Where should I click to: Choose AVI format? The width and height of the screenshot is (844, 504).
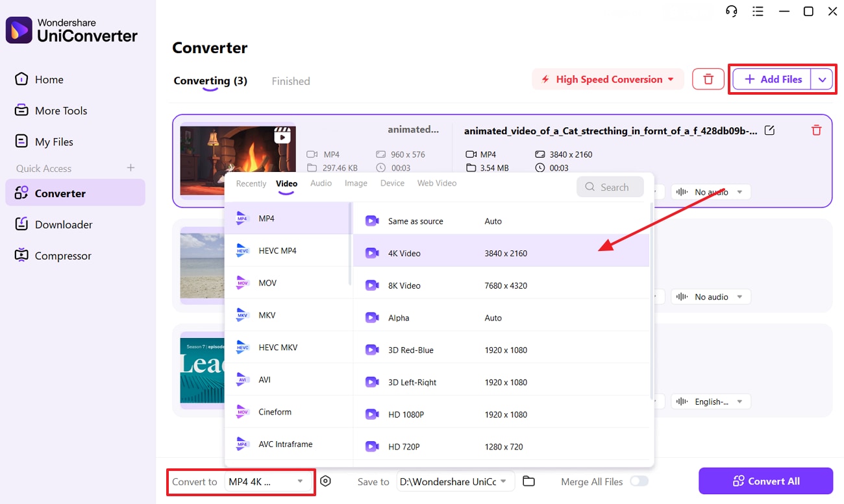tap(287, 379)
